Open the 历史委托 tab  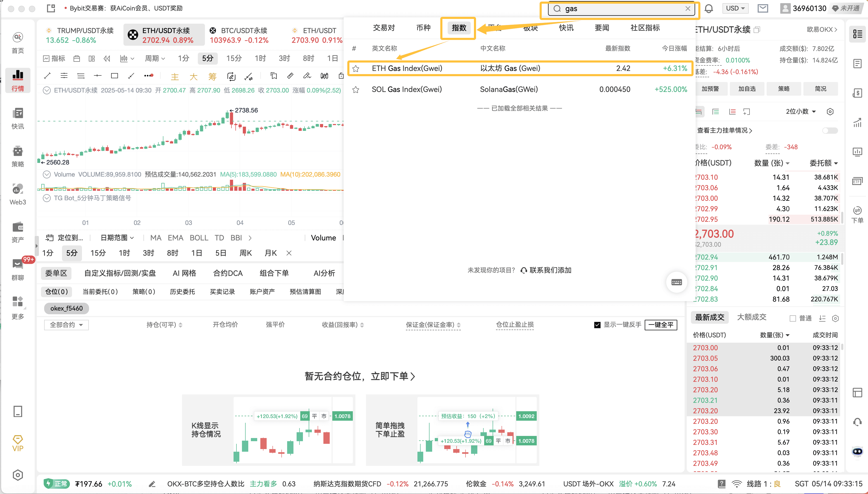(183, 292)
